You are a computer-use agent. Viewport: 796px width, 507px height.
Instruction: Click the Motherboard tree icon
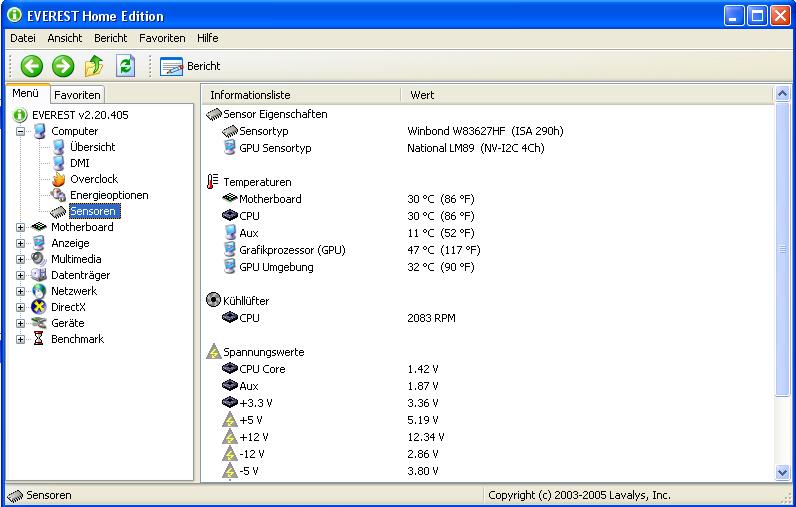point(39,227)
